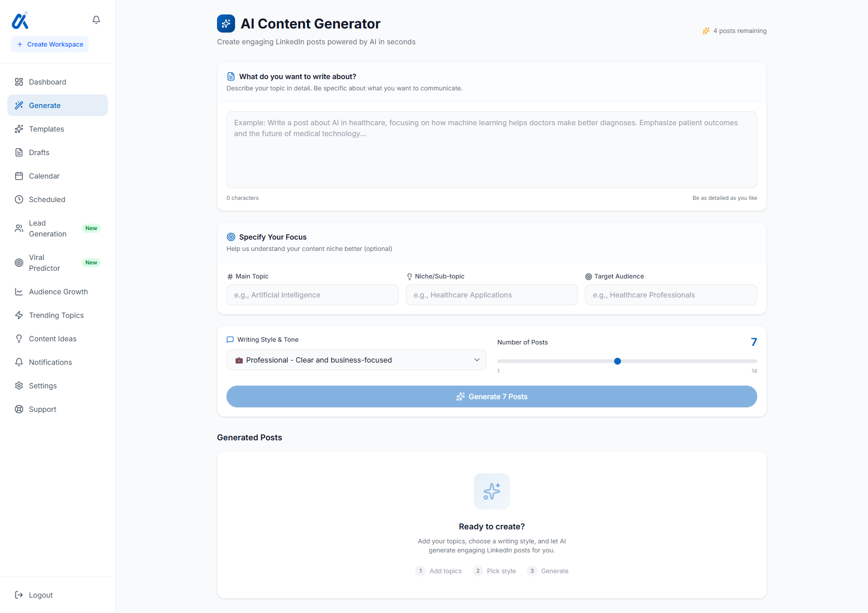Open the Viral Predictor target icon
The image size is (868, 613).
click(x=19, y=263)
